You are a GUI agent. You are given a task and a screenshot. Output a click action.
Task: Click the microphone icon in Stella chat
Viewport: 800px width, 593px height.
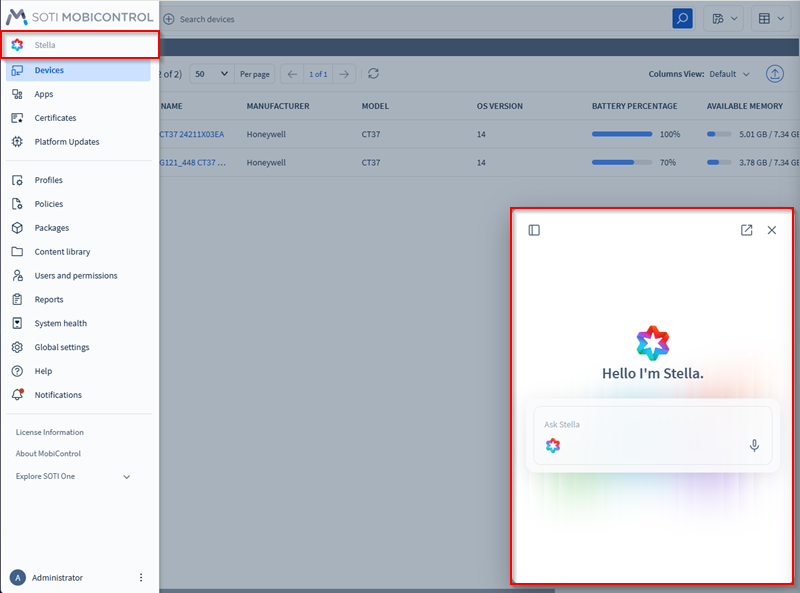tap(754, 445)
